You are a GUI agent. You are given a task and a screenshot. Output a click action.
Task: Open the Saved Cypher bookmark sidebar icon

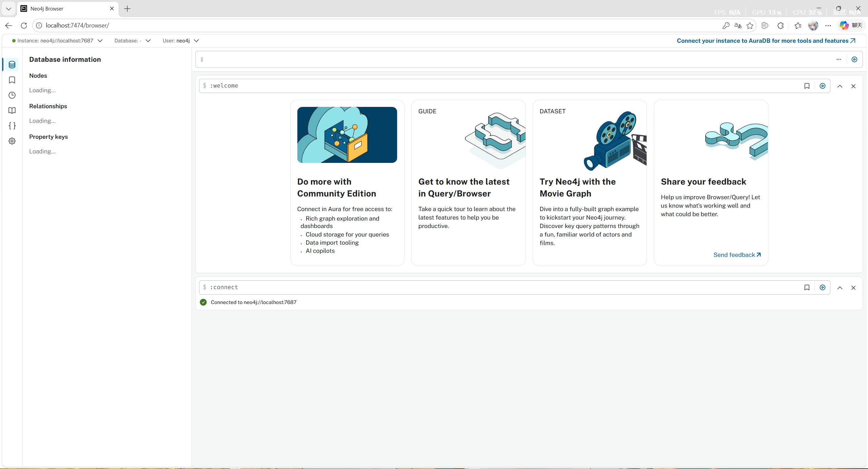12,80
